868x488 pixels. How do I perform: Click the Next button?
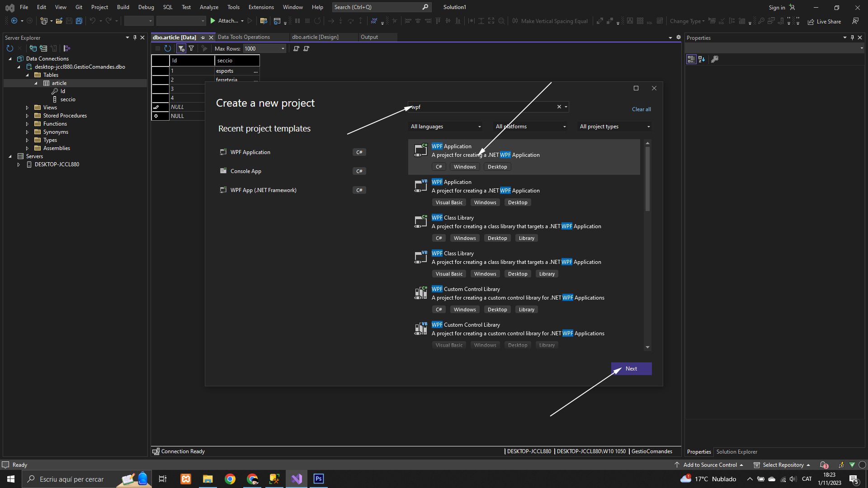pos(631,369)
